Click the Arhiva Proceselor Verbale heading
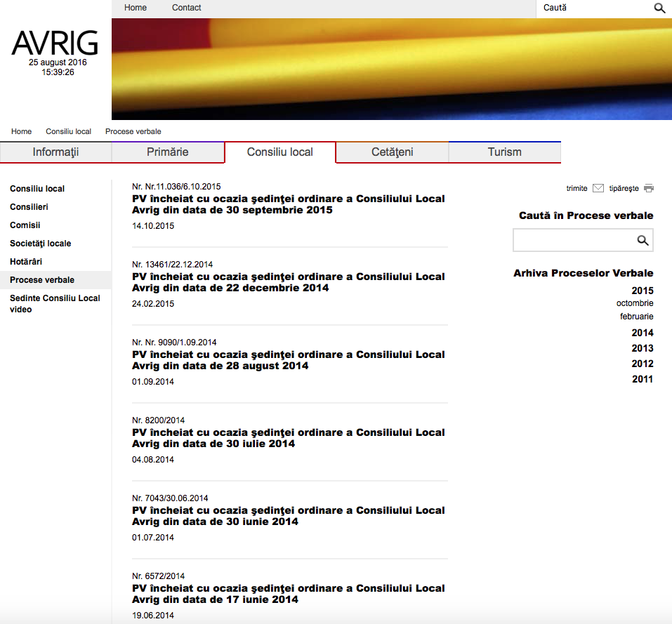 coord(584,273)
